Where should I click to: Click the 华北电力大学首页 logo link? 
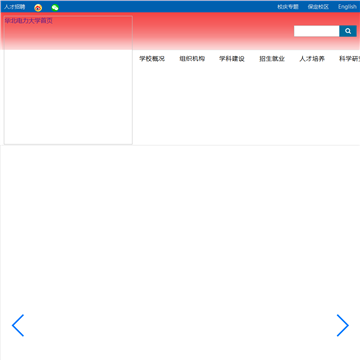point(29,21)
